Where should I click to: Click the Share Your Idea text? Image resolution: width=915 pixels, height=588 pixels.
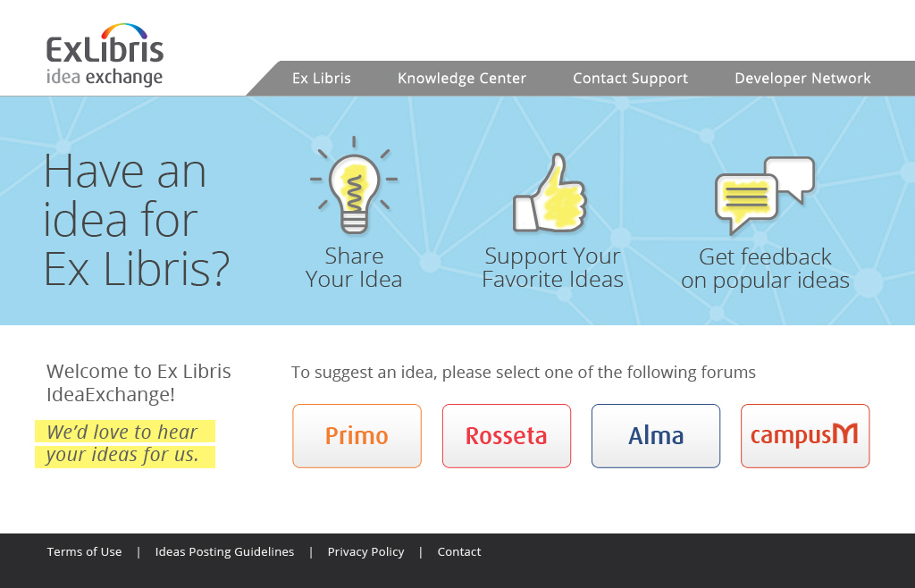354,267
